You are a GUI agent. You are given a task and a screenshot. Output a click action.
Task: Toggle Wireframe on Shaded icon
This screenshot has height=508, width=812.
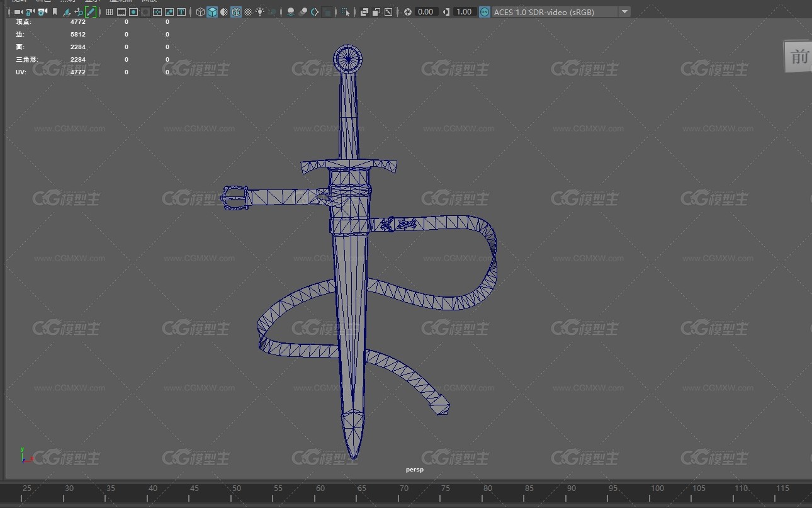click(236, 12)
